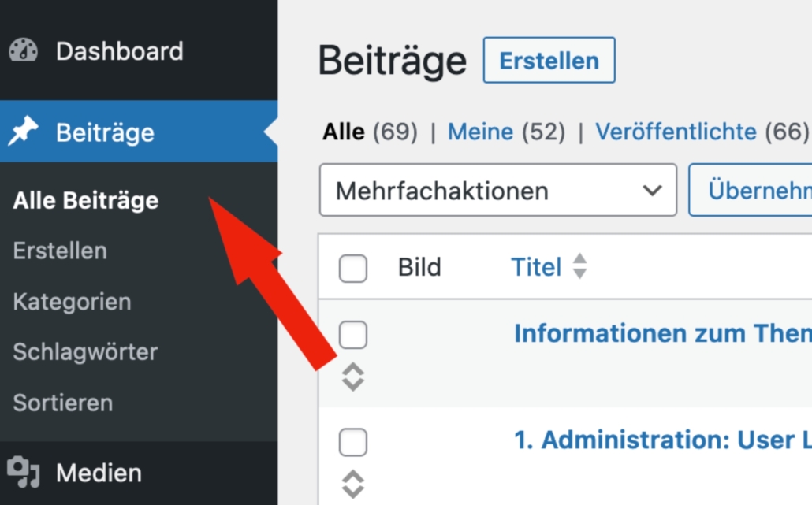Check the box for Informationen zum Thema post
This screenshot has width=812, height=505.
(353, 336)
